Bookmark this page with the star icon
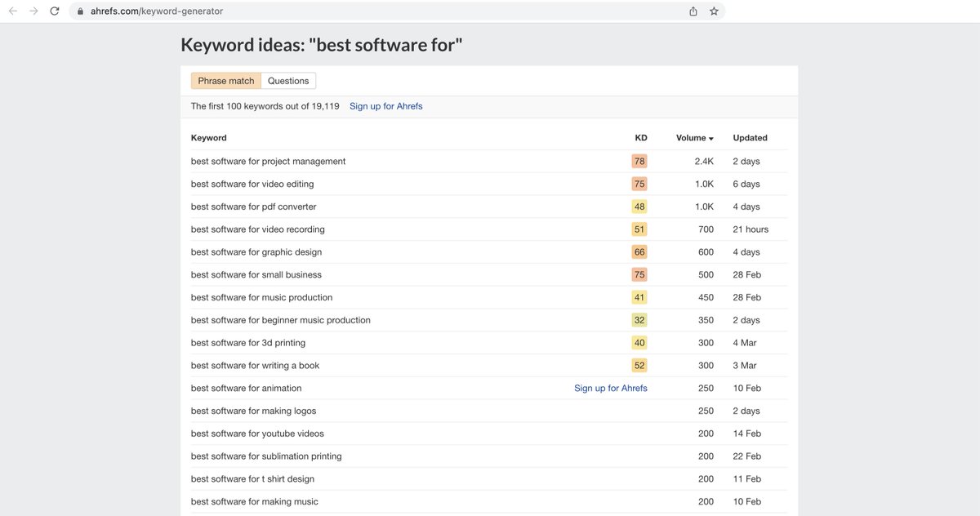Screen dimensions: 980x516 pos(714,11)
